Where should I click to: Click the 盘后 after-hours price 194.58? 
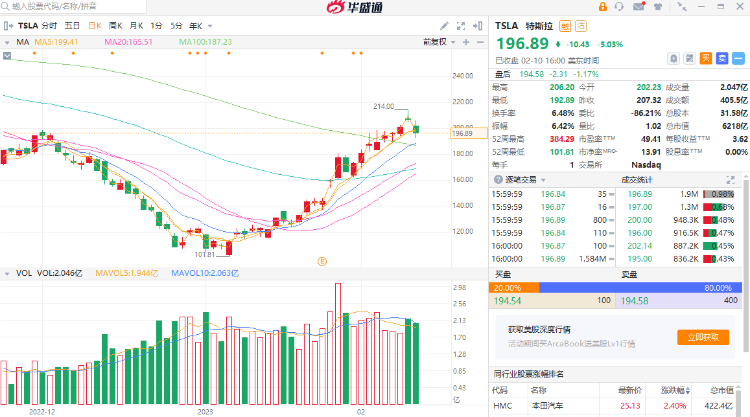coord(531,74)
